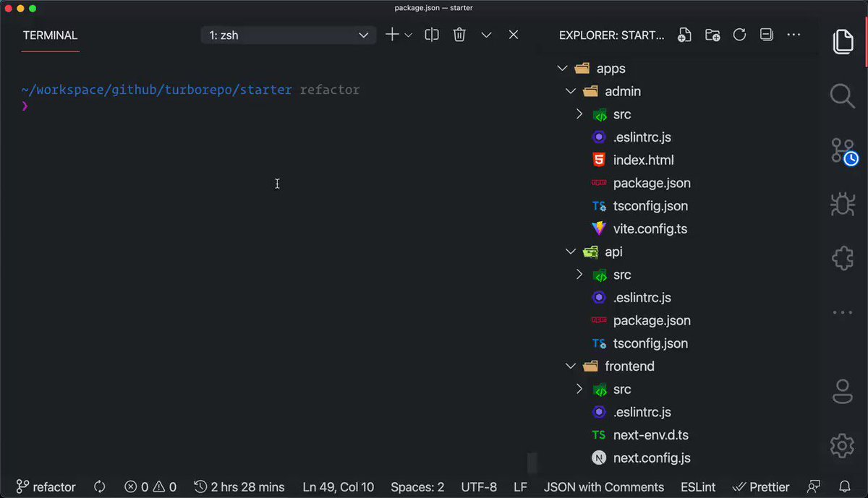The width and height of the screenshot is (868, 498).
Task: Open Settings via the gear icon
Action: coord(841,446)
